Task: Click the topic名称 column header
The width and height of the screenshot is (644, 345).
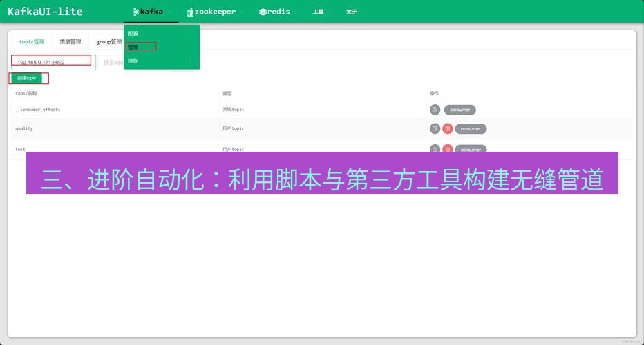Action: pyautogui.click(x=26, y=94)
